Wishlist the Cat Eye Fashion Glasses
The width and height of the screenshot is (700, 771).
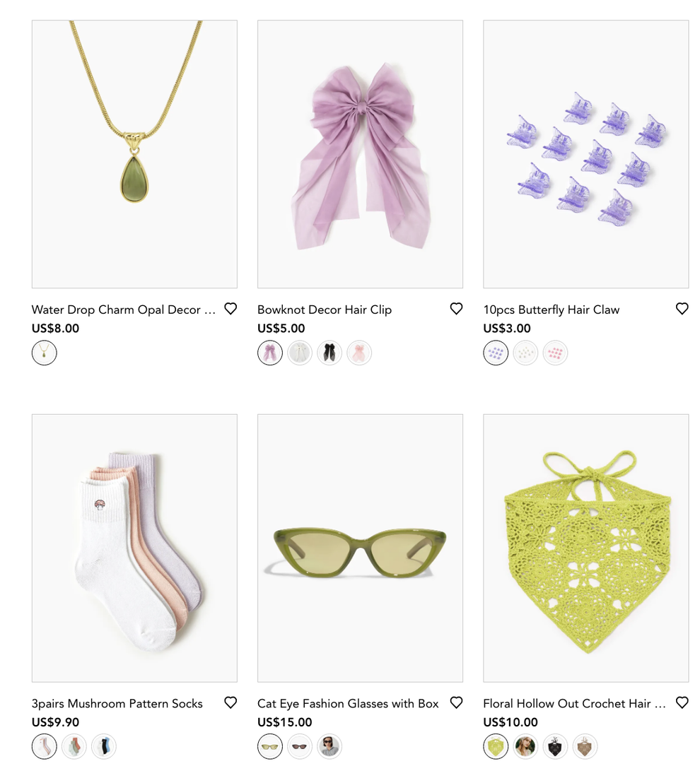pos(456,702)
